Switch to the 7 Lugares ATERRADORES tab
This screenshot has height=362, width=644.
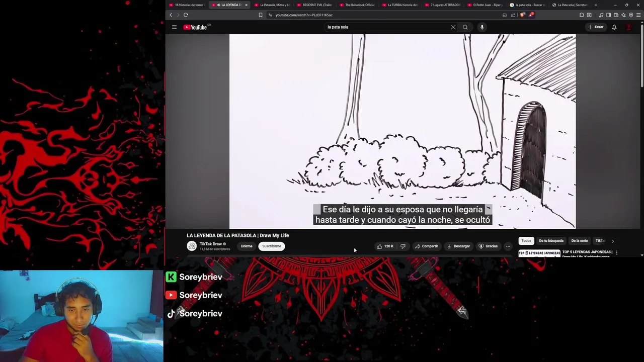[443, 5]
